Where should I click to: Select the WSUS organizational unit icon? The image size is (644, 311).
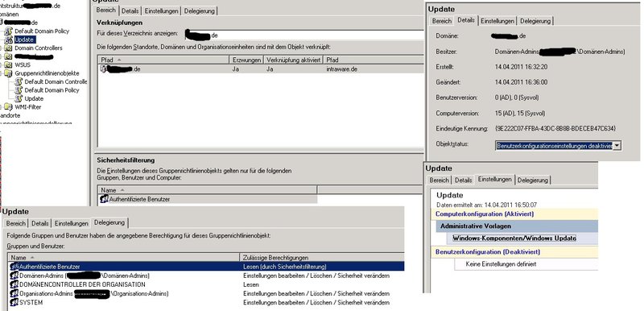tap(8, 65)
